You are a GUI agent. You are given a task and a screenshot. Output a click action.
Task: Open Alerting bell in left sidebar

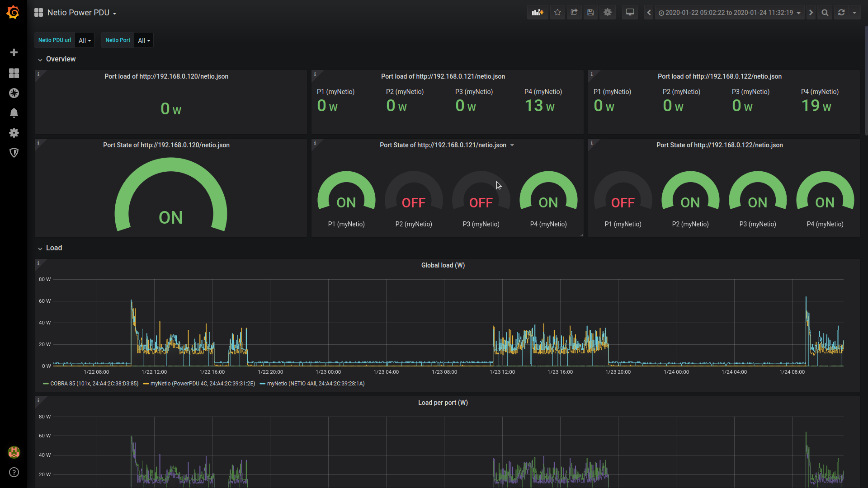click(x=14, y=113)
